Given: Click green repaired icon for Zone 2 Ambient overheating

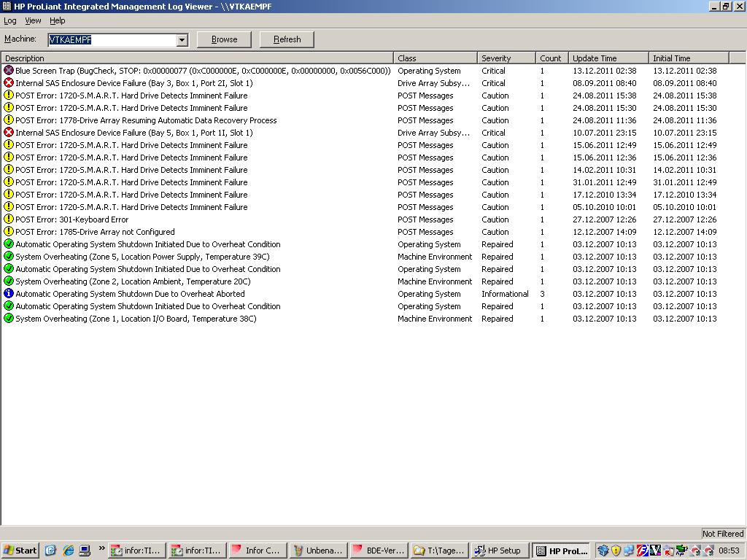Looking at the screenshot, I should tap(9, 281).
